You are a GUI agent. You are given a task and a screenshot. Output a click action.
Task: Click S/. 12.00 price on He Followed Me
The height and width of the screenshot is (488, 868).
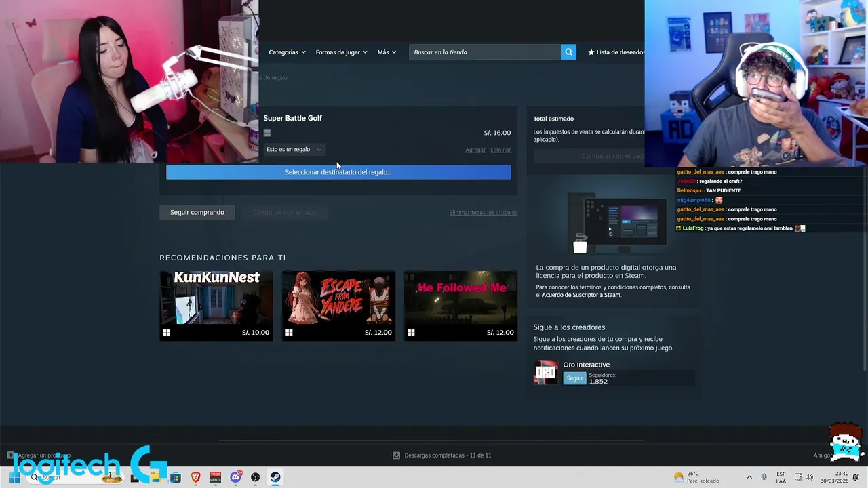[500, 333]
